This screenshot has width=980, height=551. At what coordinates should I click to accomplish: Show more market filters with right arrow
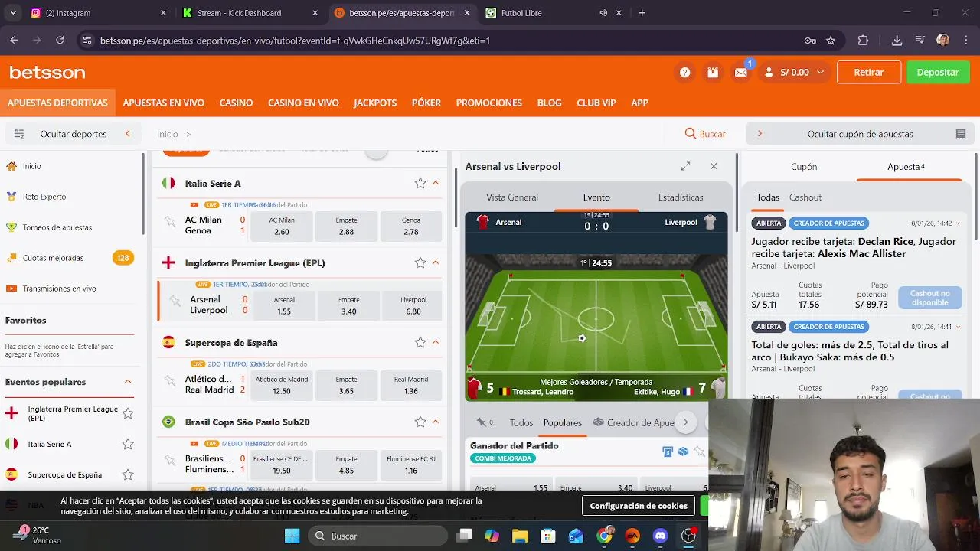[686, 422]
